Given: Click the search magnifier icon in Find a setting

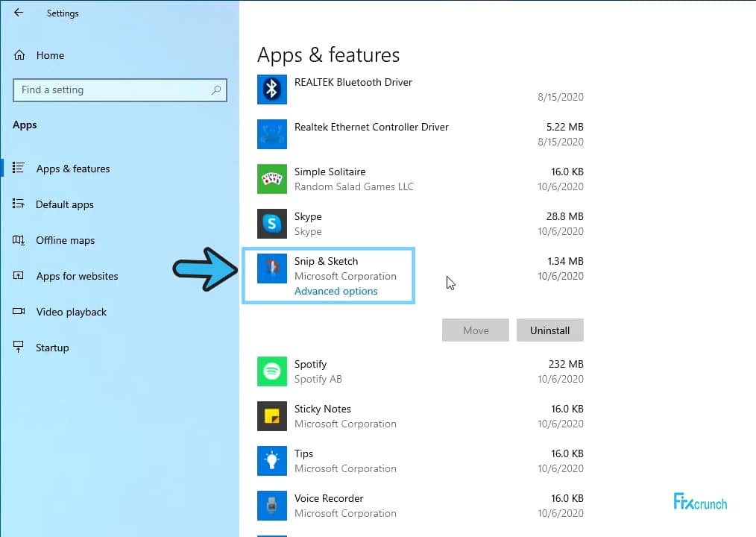Looking at the screenshot, I should (x=216, y=89).
